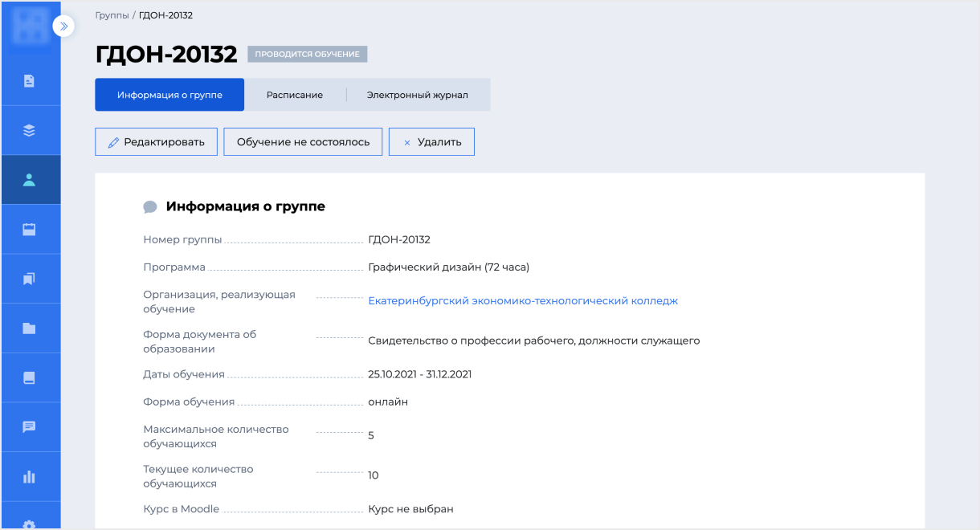Click the Удалить button

pos(431,142)
